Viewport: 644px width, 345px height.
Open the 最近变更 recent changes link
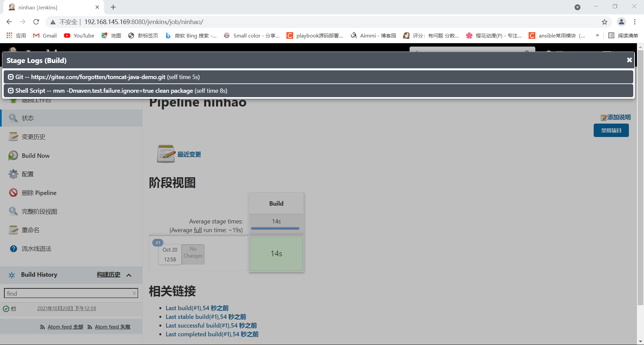click(189, 154)
